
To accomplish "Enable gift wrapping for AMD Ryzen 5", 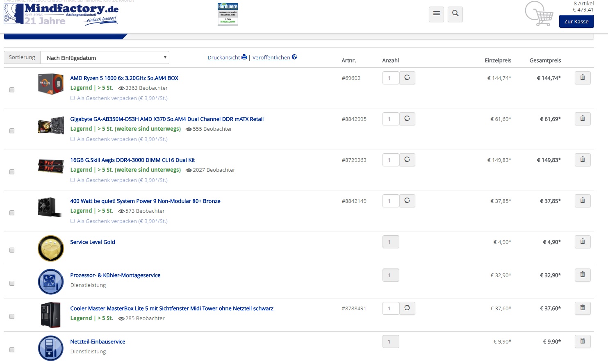I will (x=73, y=98).
